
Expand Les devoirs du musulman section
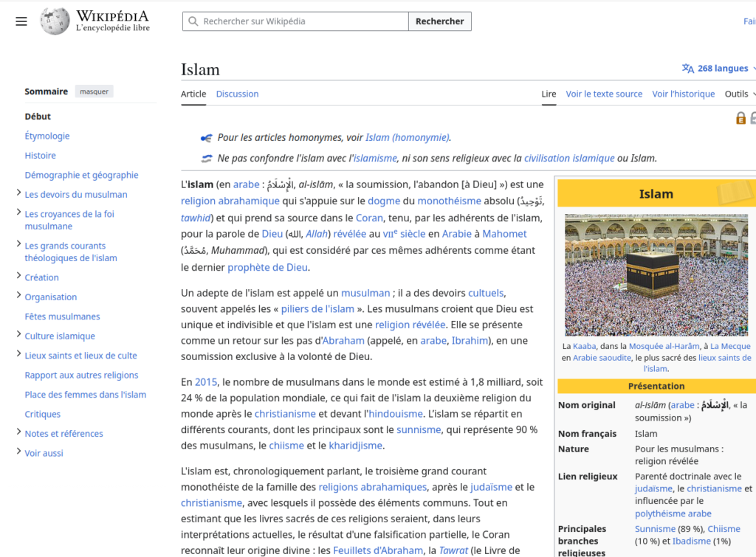[x=18, y=193]
